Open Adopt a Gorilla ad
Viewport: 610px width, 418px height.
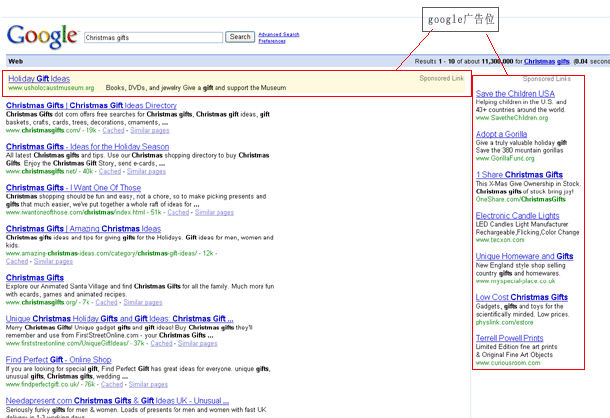pos(501,134)
